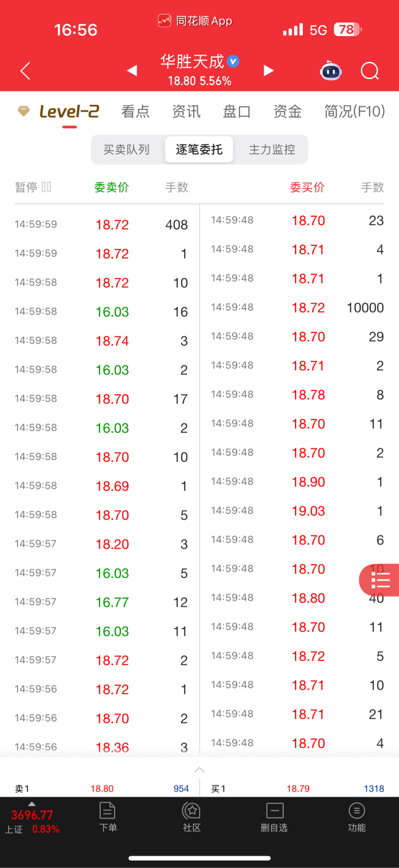Open the 上证 3696.77 index ticker
The height and width of the screenshot is (868, 399).
click(x=32, y=822)
